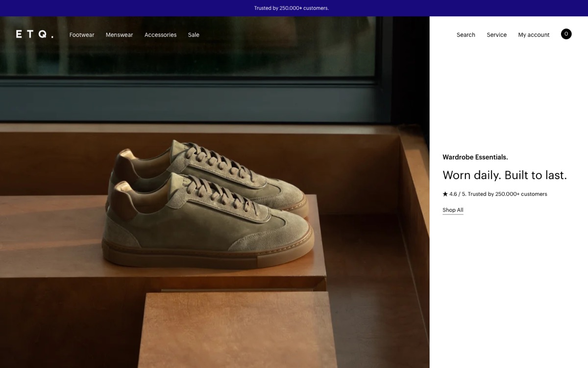The image size is (588, 368).
Task: Open the Service page
Action: click(x=496, y=35)
